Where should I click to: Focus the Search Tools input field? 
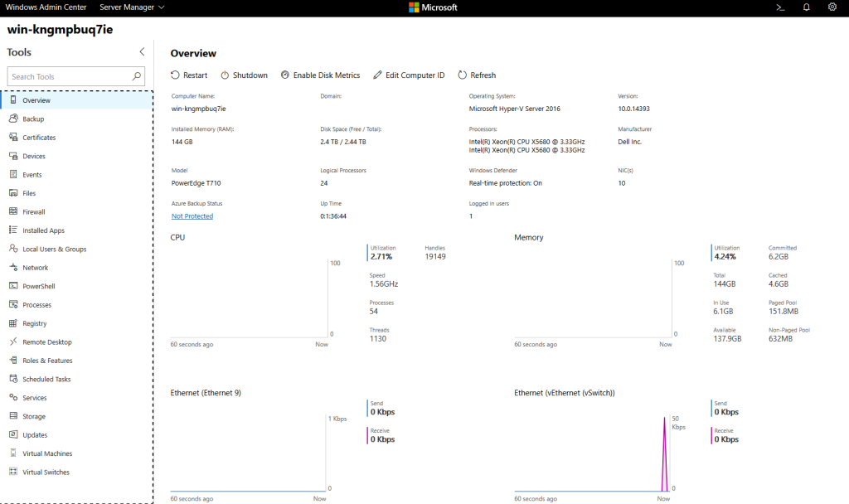[76, 76]
